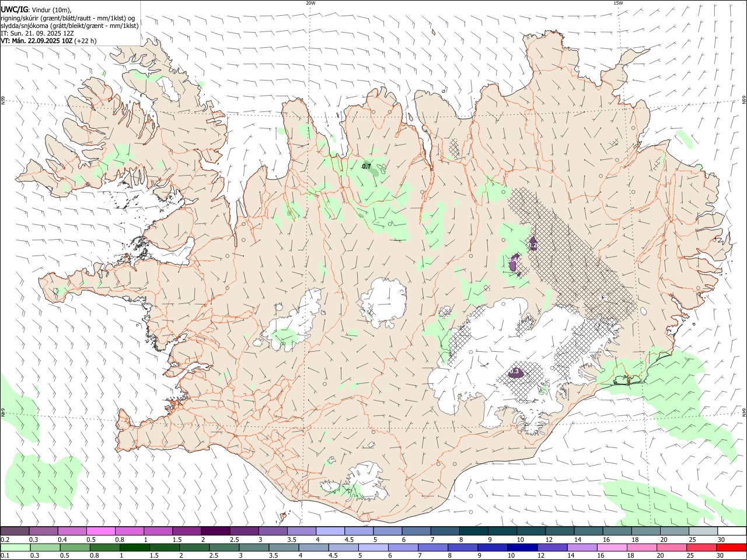The width and height of the screenshot is (747, 560).
Task: Select the "12" label on the upper legend scale
Action: coord(549,540)
